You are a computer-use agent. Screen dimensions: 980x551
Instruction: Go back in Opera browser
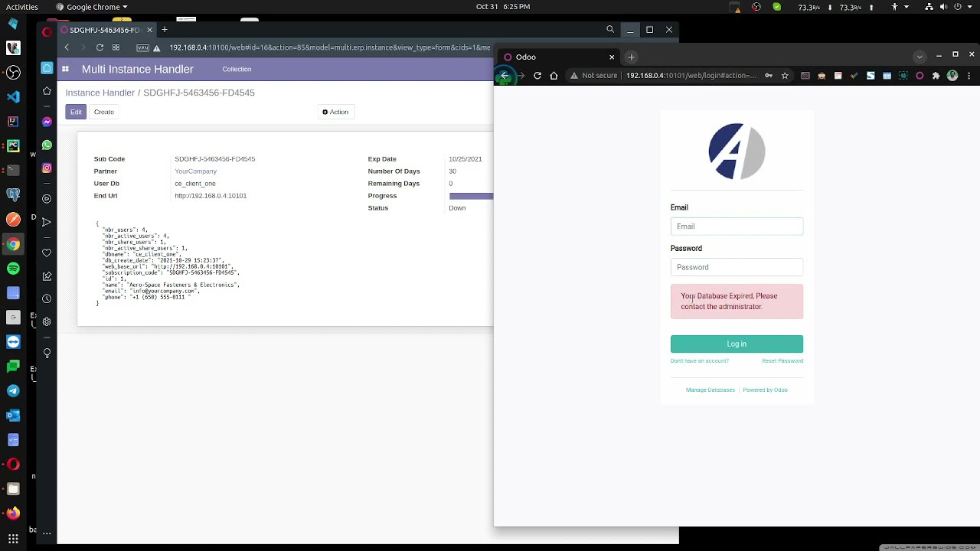pyautogui.click(x=67, y=47)
